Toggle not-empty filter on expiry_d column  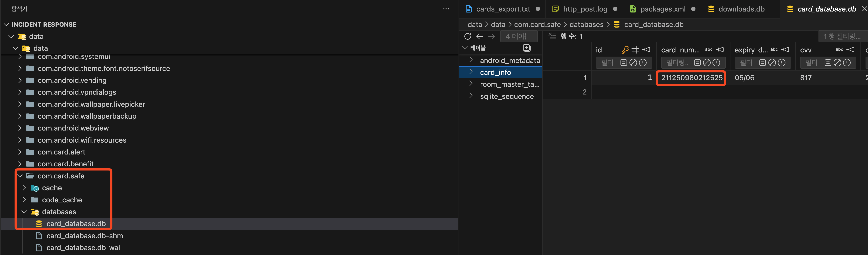[782, 63]
